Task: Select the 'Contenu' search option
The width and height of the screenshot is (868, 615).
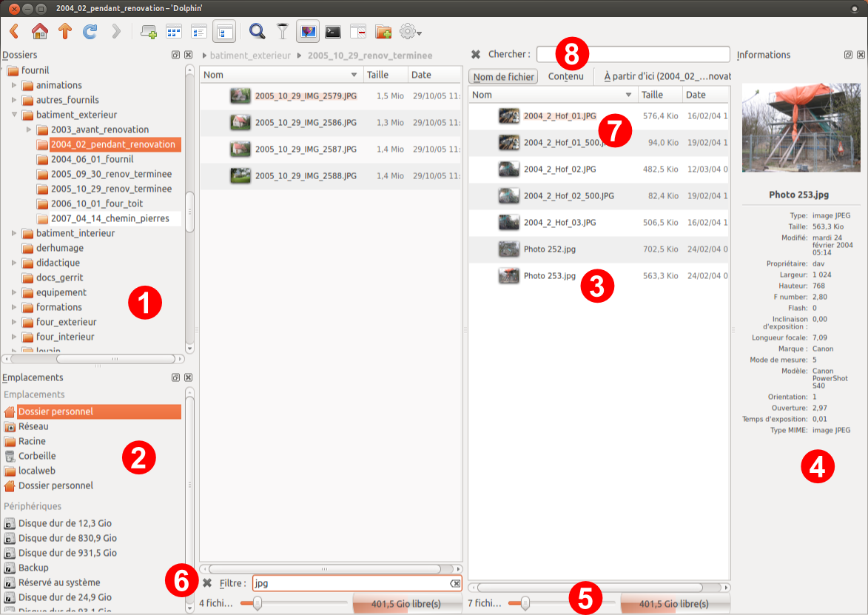Action: pos(565,77)
